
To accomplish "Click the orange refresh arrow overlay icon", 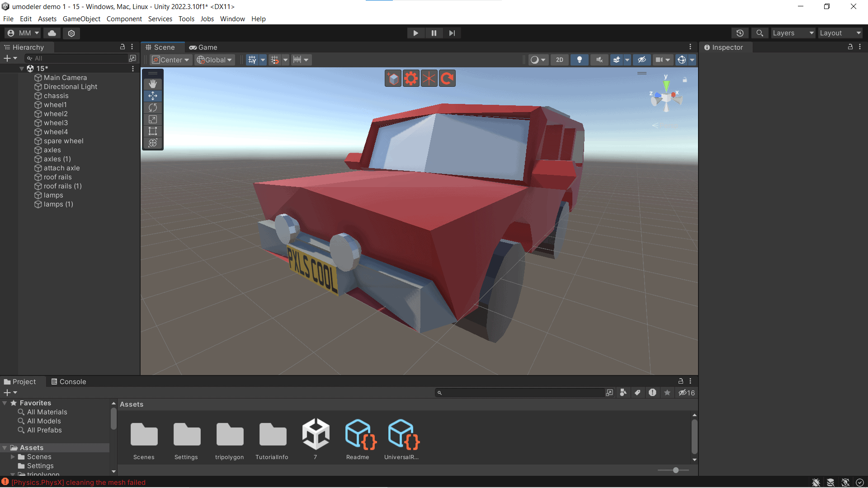I will tap(447, 79).
